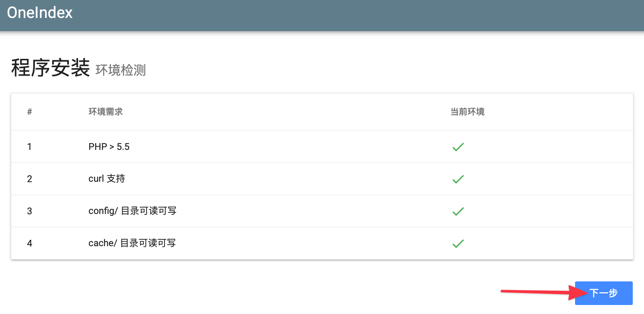The image size is (644, 314).
Task: Click the 下一步 next step button
Action: 604,293
